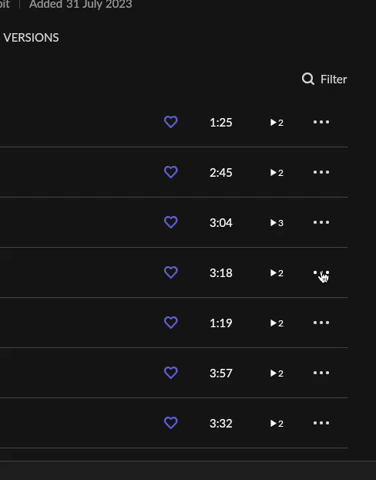Open ellipsis menu on the 3:18 track

click(321, 273)
